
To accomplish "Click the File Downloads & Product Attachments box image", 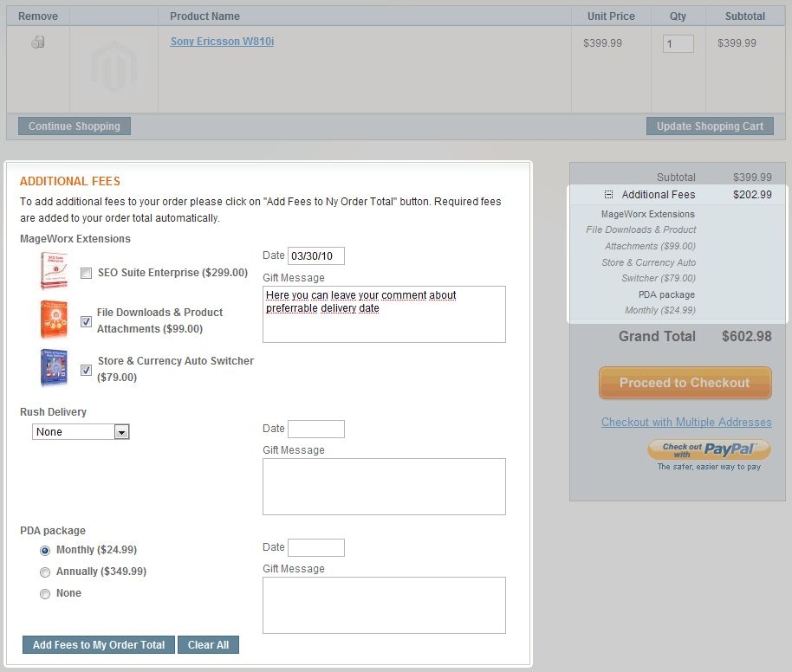I will [54, 320].
